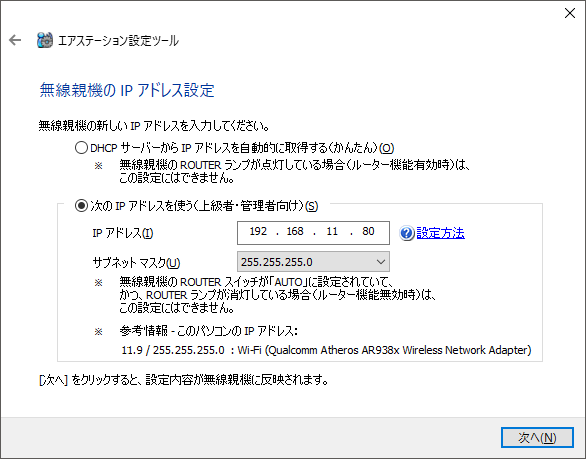The height and width of the screenshot is (459, 586).
Task: Click the second IP octet 168
Action: pos(295,231)
